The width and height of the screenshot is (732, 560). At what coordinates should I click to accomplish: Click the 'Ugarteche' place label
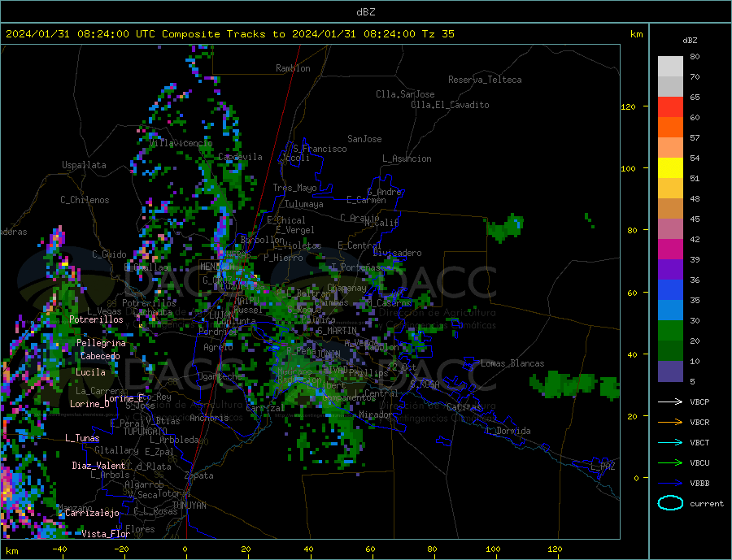pos(220,376)
